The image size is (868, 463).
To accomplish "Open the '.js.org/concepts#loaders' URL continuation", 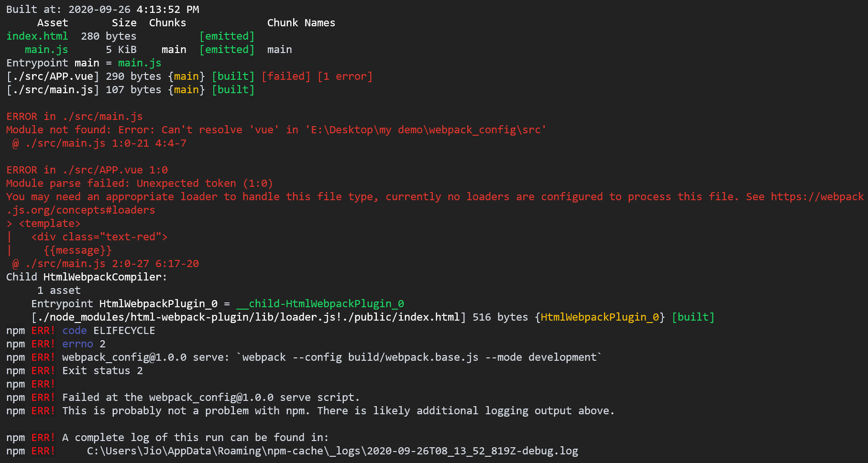I will (x=81, y=210).
